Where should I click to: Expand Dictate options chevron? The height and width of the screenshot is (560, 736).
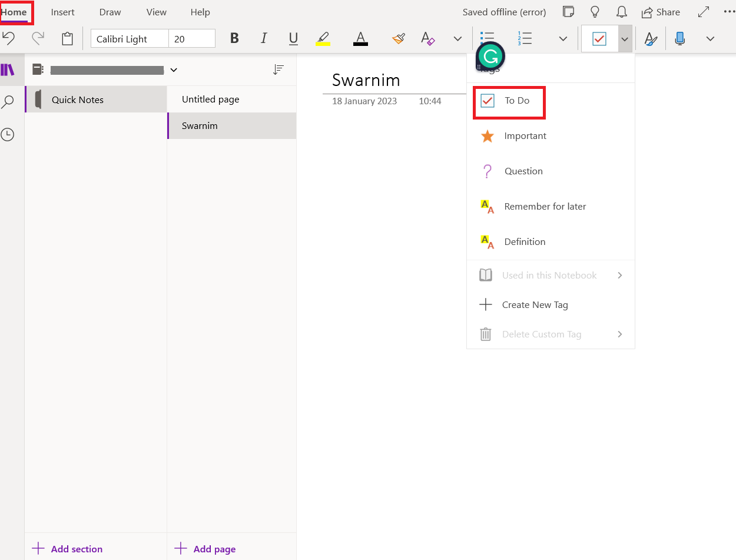(710, 39)
